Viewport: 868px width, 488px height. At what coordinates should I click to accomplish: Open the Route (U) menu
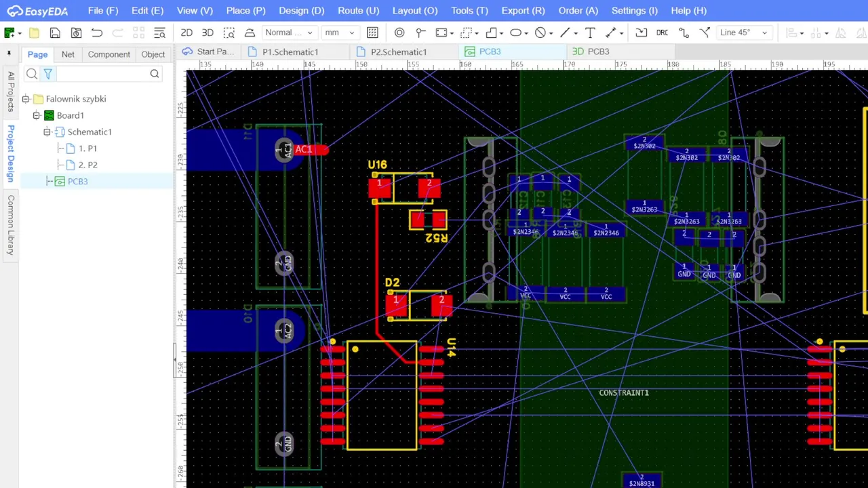[x=358, y=11]
